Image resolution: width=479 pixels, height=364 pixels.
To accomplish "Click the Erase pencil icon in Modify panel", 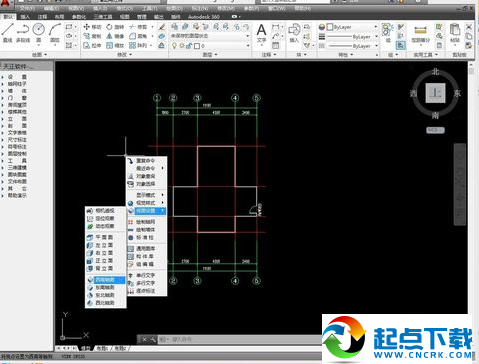I will click(x=162, y=27).
